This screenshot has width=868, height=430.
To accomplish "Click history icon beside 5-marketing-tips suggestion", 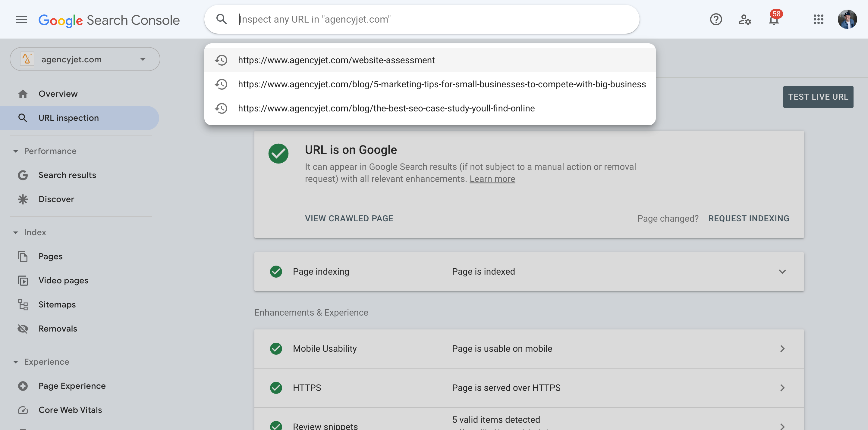I will tap(222, 84).
